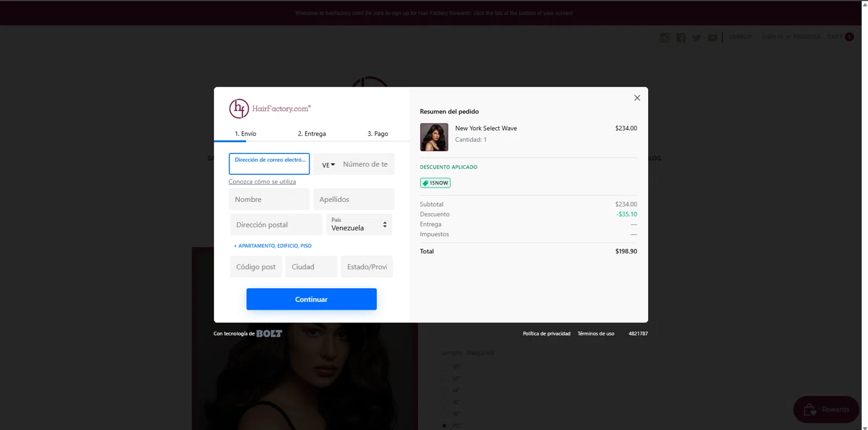The width and height of the screenshot is (868, 430).
Task: Click into the Apellidos field
Action: pos(354,199)
